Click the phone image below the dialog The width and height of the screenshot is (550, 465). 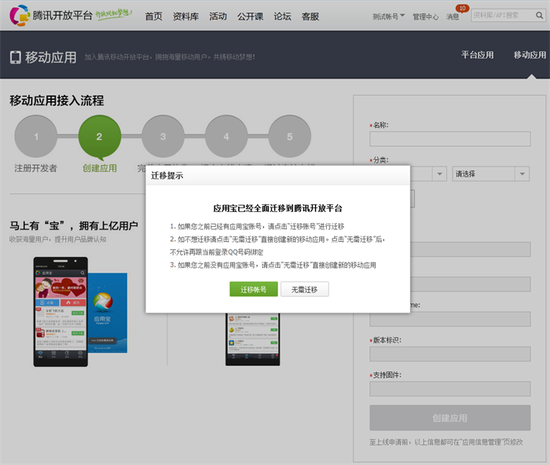click(253, 339)
